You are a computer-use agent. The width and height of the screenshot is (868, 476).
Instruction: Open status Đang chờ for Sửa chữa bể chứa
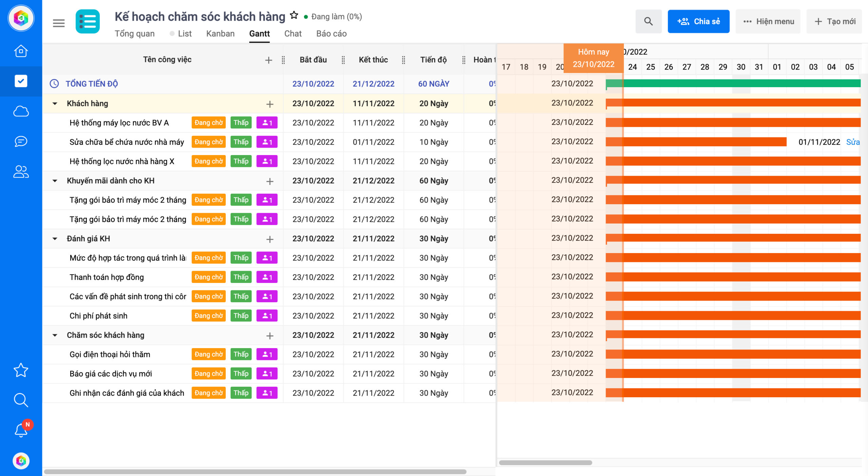pyautogui.click(x=209, y=142)
